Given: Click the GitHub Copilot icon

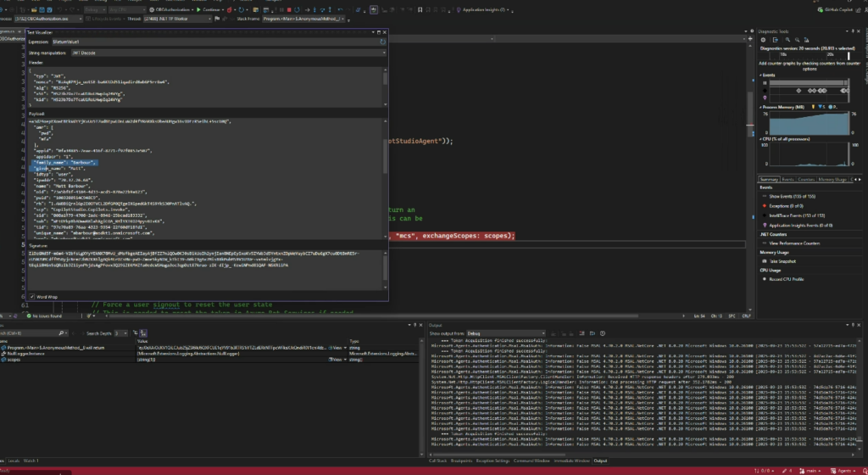Looking at the screenshot, I should (x=821, y=9).
